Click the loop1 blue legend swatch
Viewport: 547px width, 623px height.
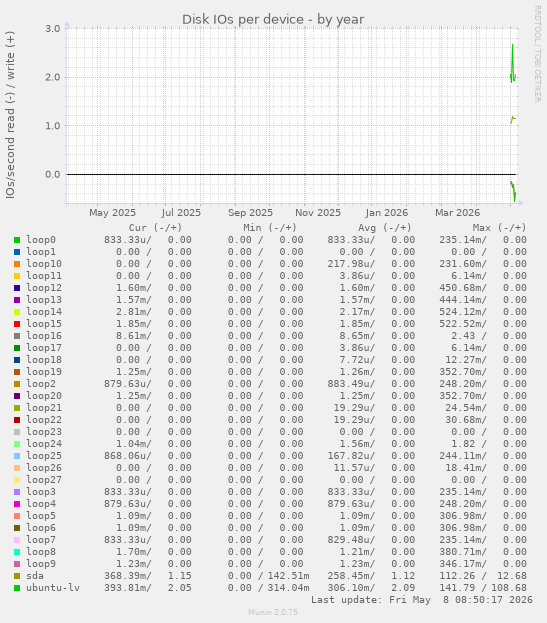pyautogui.click(x=17, y=252)
